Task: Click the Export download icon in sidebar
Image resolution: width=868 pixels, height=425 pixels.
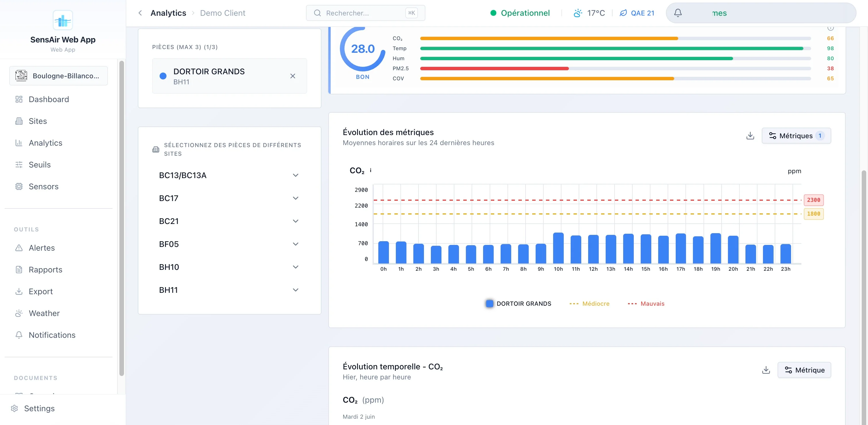Action: [x=19, y=291]
